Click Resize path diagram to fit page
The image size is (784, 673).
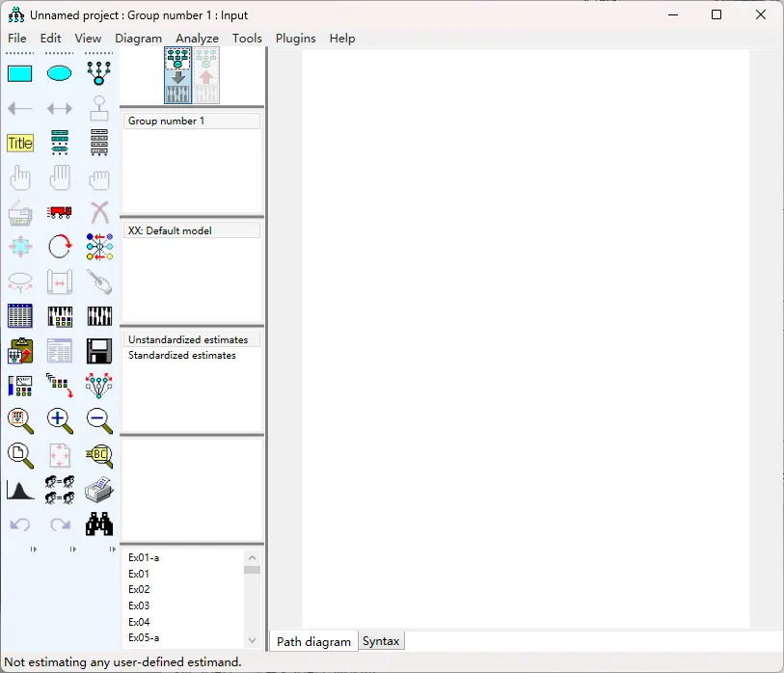point(60,456)
